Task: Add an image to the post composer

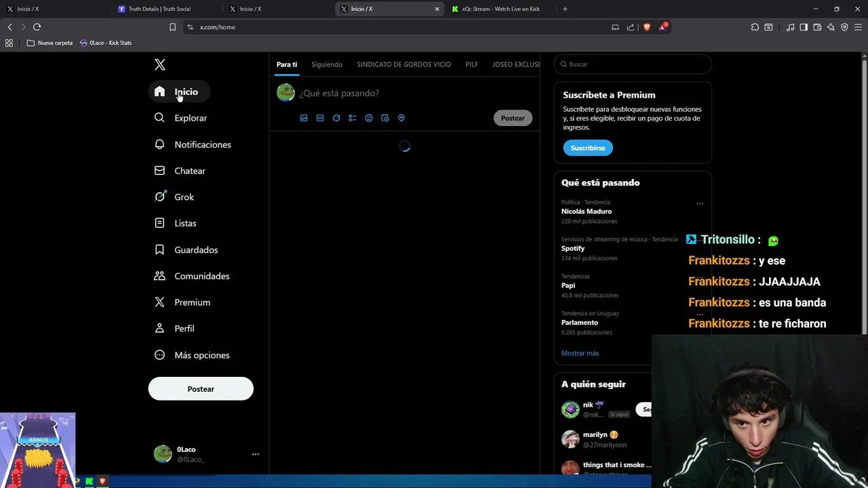Action: (304, 118)
